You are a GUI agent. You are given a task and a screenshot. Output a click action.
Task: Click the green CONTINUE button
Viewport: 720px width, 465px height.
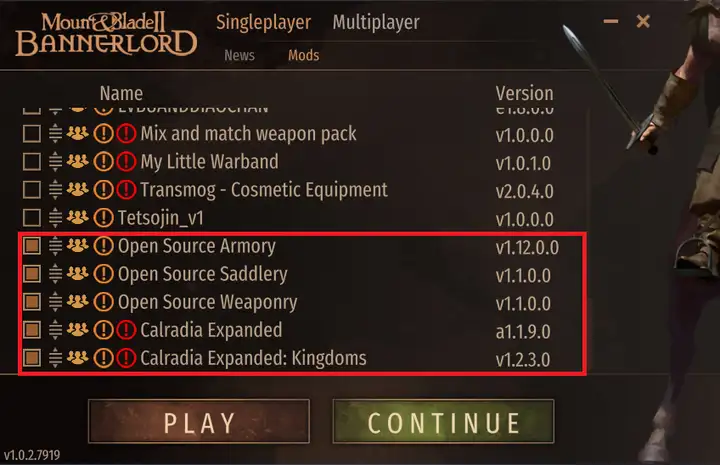pos(443,421)
